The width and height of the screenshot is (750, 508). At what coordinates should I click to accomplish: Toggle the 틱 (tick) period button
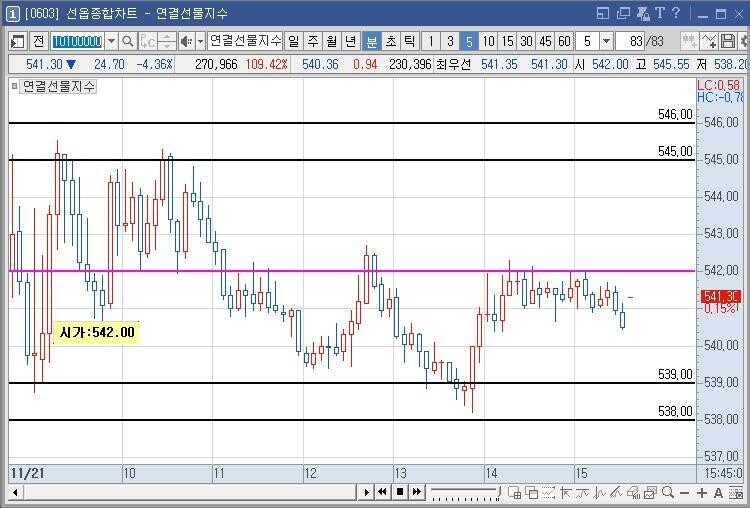pyautogui.click(x=409, y=41)
